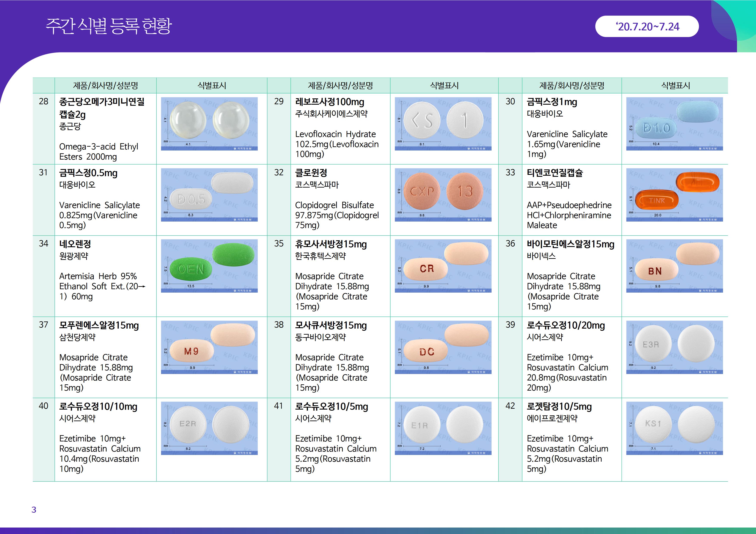Click the pink CXP 13 tablet image

(443, 195)
